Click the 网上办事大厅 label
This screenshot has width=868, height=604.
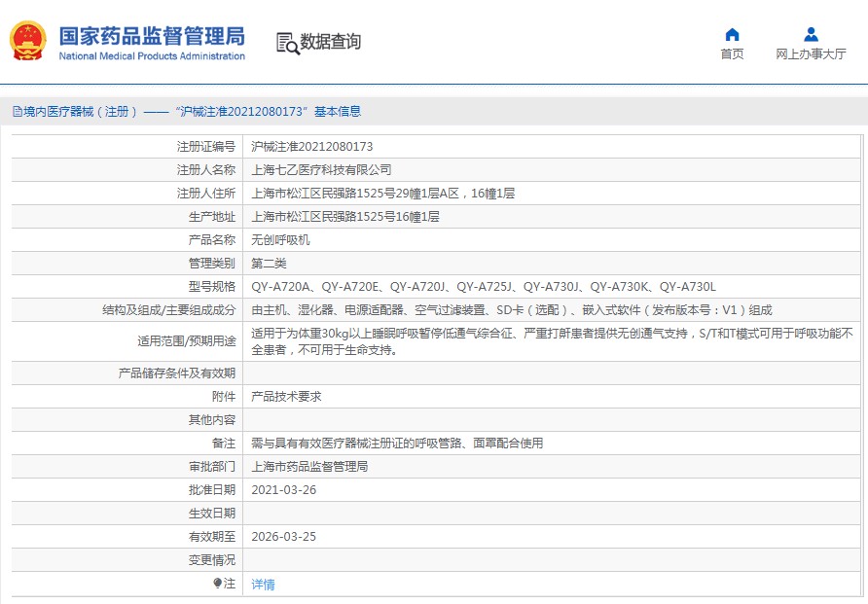[811, 53]
